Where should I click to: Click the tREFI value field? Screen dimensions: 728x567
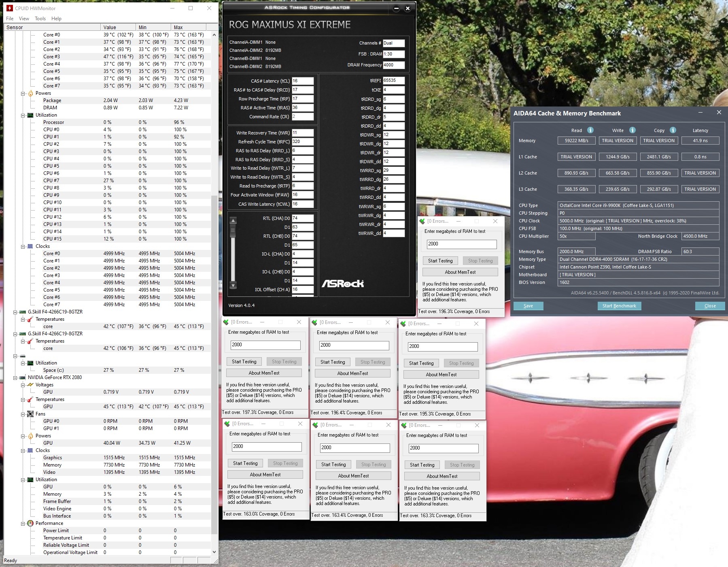tap(394, 81)
